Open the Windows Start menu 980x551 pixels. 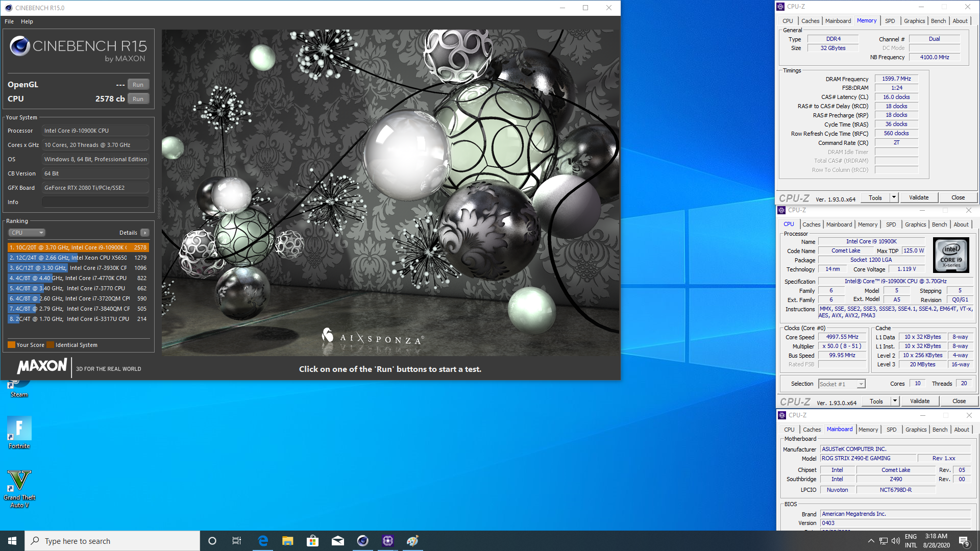point(12,541)
